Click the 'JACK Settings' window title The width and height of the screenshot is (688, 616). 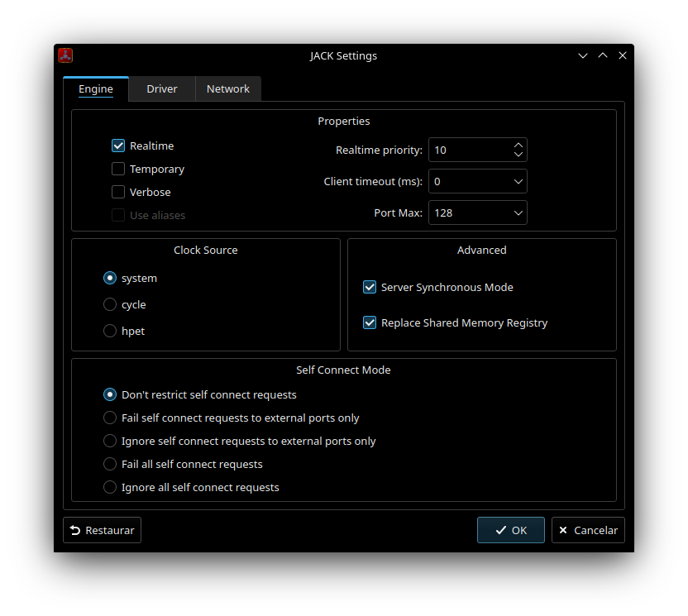click(343, 56)
